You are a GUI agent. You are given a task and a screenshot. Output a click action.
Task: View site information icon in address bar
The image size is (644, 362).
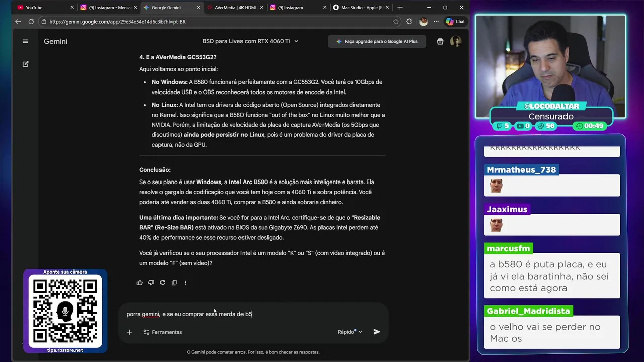tap(44, 22)
